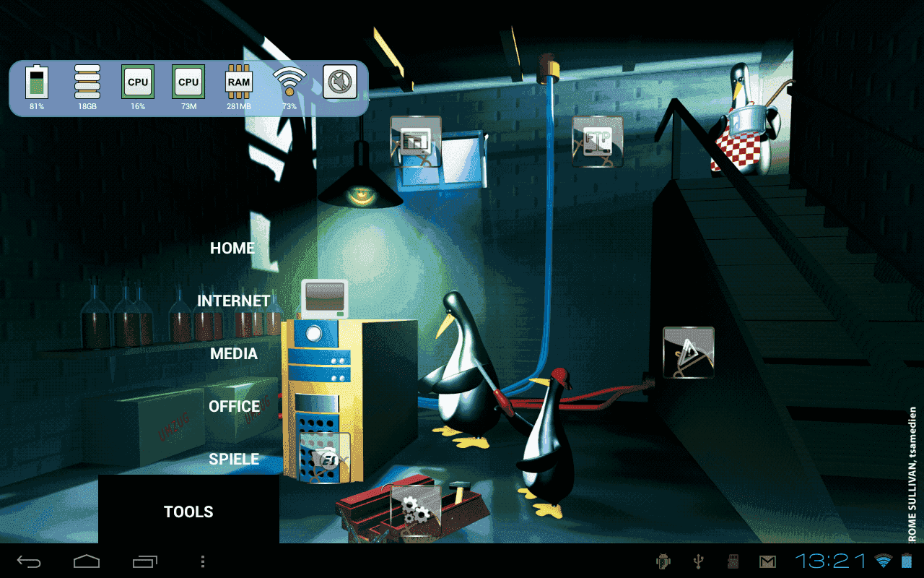
Task: Open the Gmail notification icon
Action: [767, 561]
